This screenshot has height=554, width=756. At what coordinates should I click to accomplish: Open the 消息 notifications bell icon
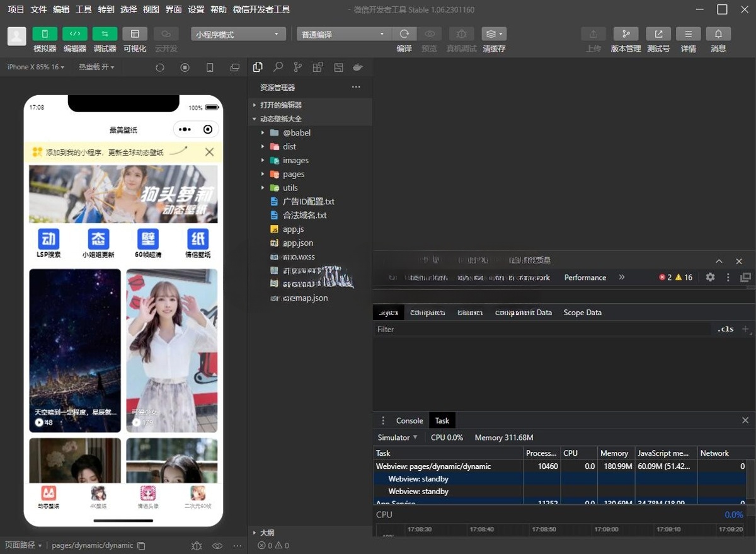(x=718, y=34)
